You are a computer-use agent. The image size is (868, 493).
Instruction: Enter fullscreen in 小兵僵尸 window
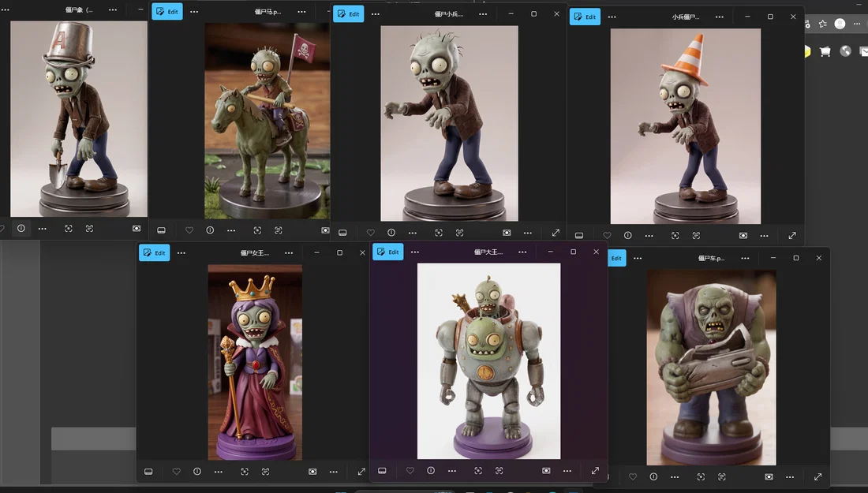[792, 236]
